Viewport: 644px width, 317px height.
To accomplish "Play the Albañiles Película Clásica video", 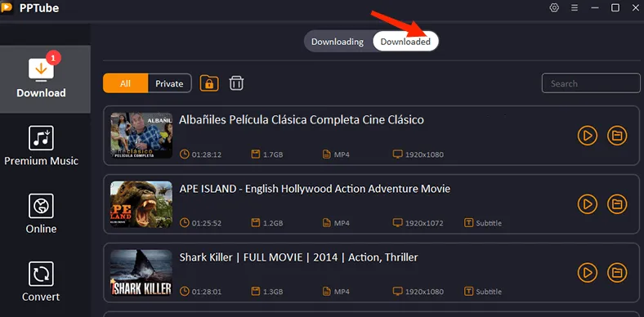I will [588, 136].
